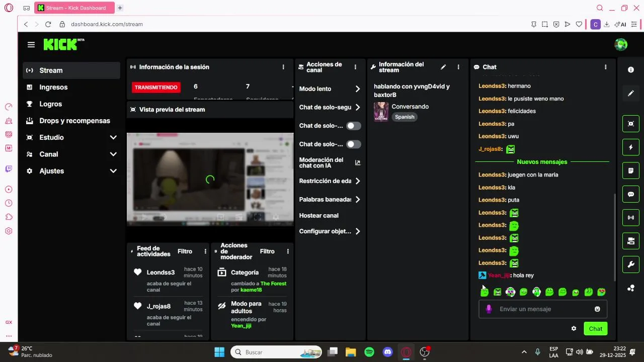Open Acciones de canal three-dot menu
The width and height of the screenshot is (644, 362).
[x=355, y=67]
